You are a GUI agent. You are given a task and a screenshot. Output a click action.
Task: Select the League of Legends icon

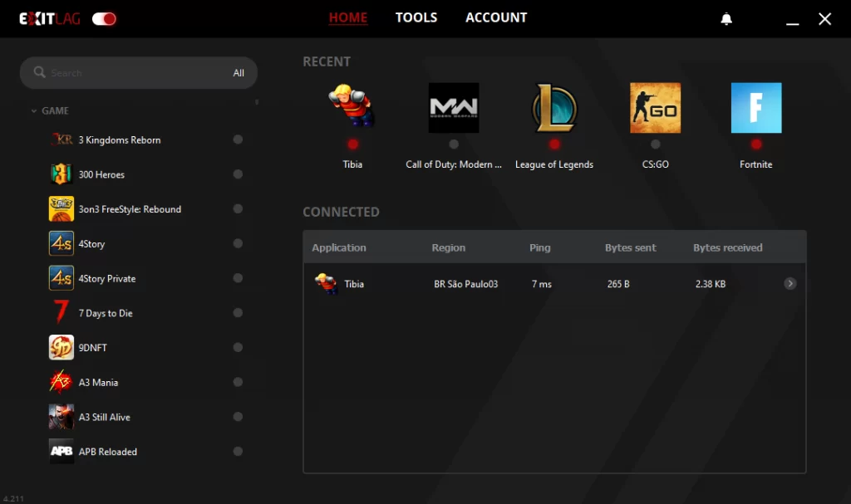554,107
